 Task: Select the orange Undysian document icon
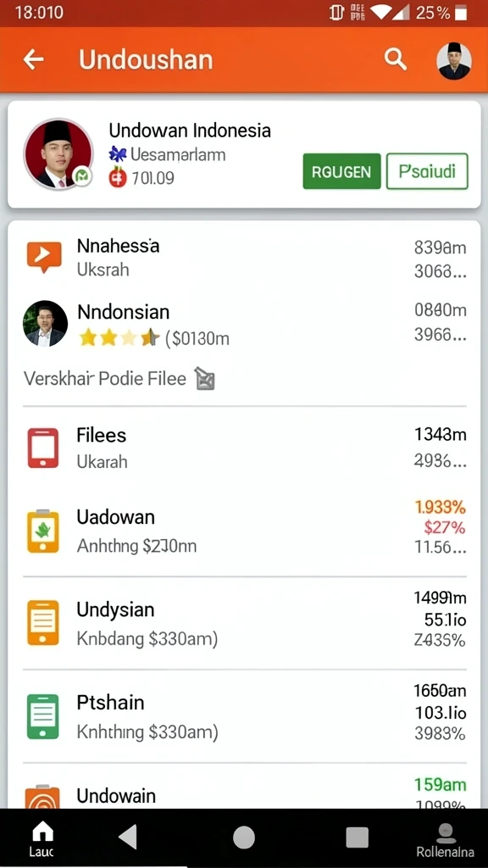43,623
